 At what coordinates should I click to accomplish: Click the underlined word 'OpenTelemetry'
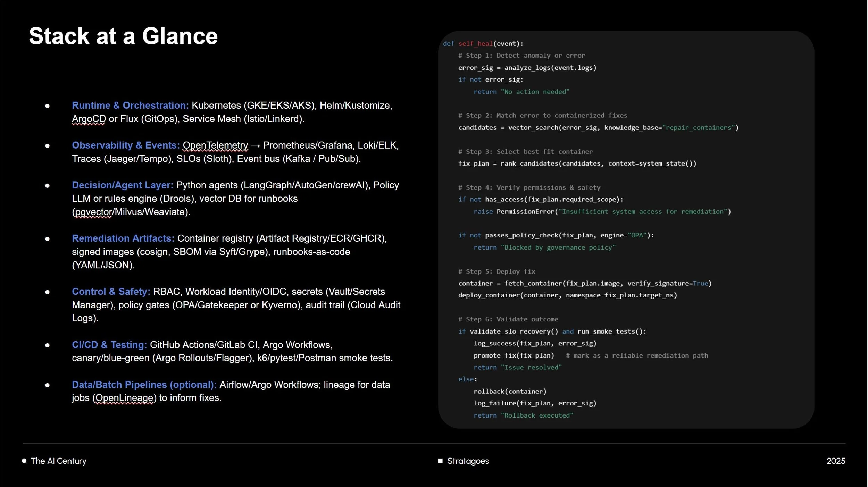click(215, 145)
